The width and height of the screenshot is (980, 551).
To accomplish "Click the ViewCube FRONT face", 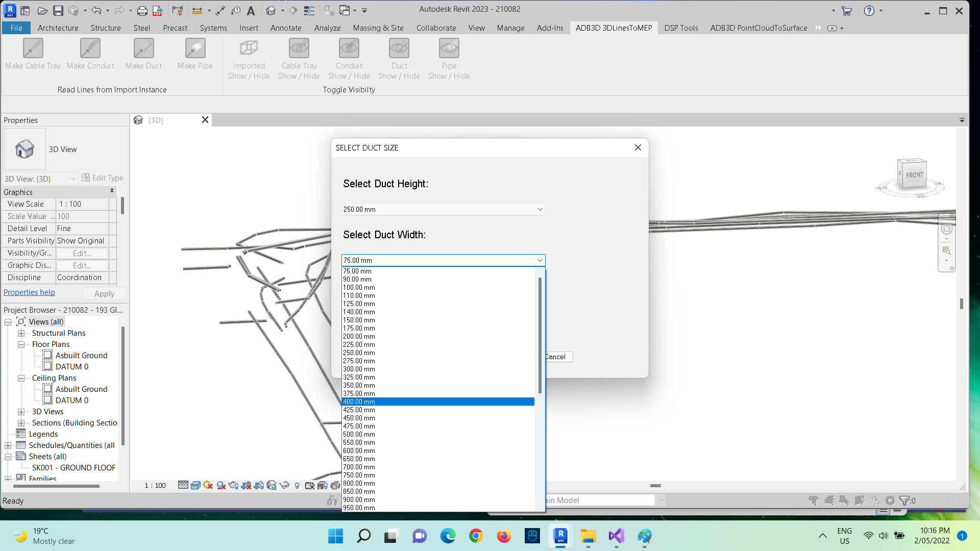I will tap(914, 174).
